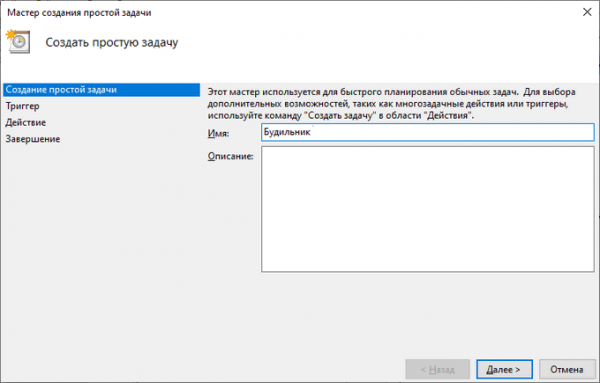Image resolution: width=600 pixels, height=383 pixels.
Task: Continue with the Далее button
Action: tap(504, 370)
